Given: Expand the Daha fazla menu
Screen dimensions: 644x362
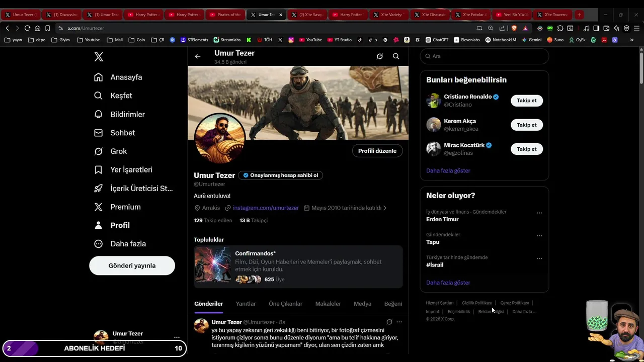Looking at the screenshot, I should point(120,244).
